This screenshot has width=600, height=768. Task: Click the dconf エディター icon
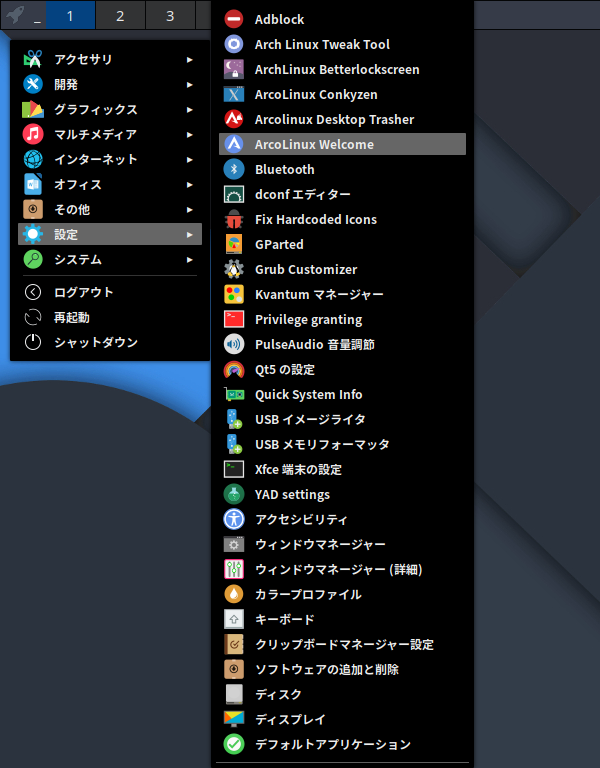point(234,194)
